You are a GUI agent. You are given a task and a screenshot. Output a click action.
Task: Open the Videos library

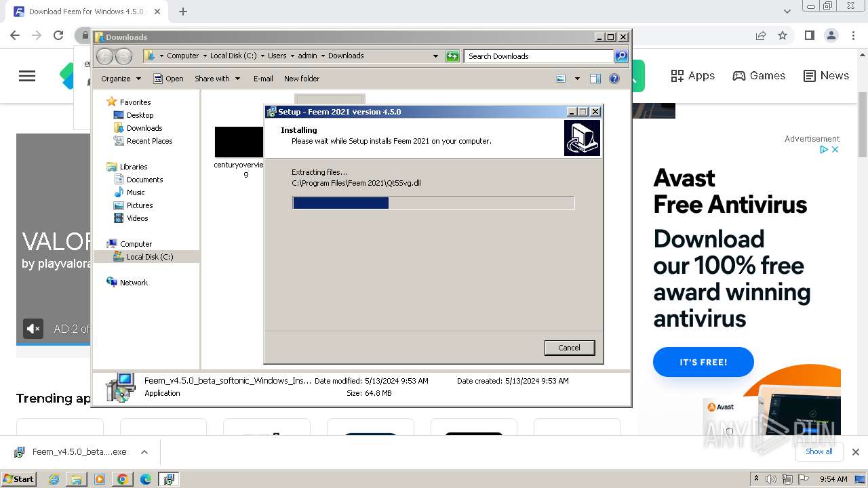tap(137, 218)
